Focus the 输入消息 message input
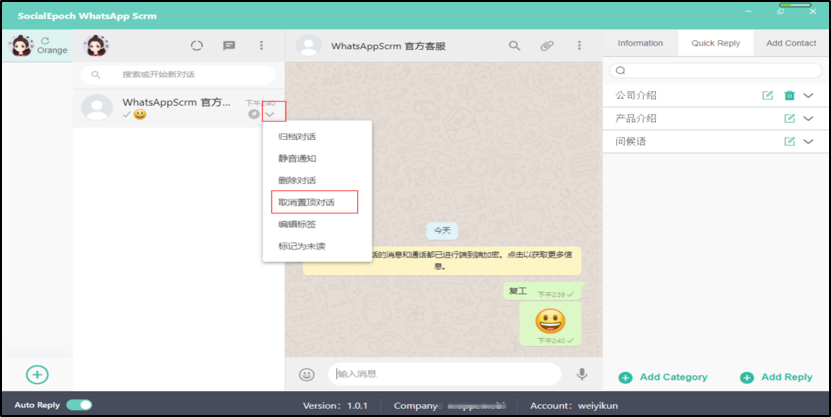This screenshot has height=417, width=831. coord(444,374)
